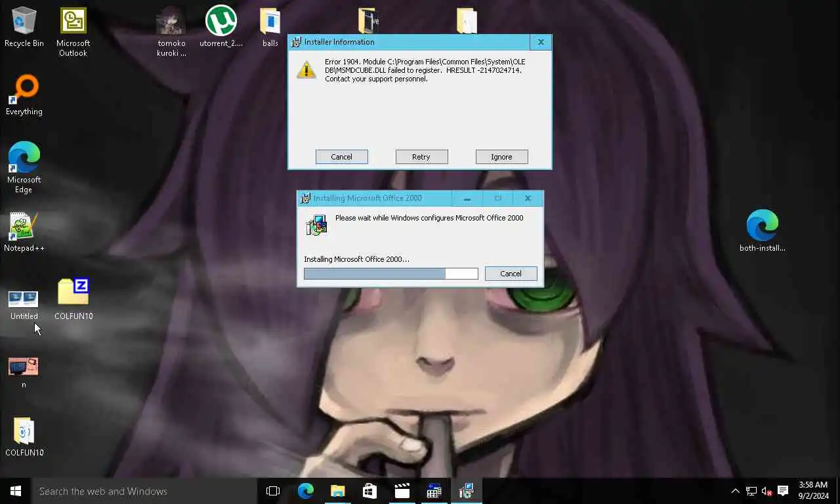This screenshot has height=504, width=840.
Task: Close the Installer Information dialog
Action: pos(541,42)
